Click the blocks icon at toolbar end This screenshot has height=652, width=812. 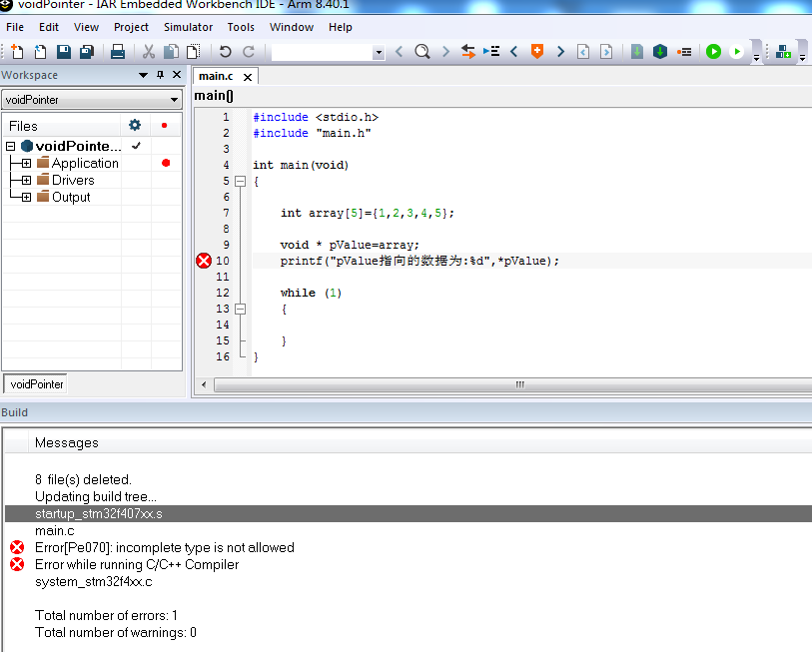pyautogui.click(x=783, y=52)
